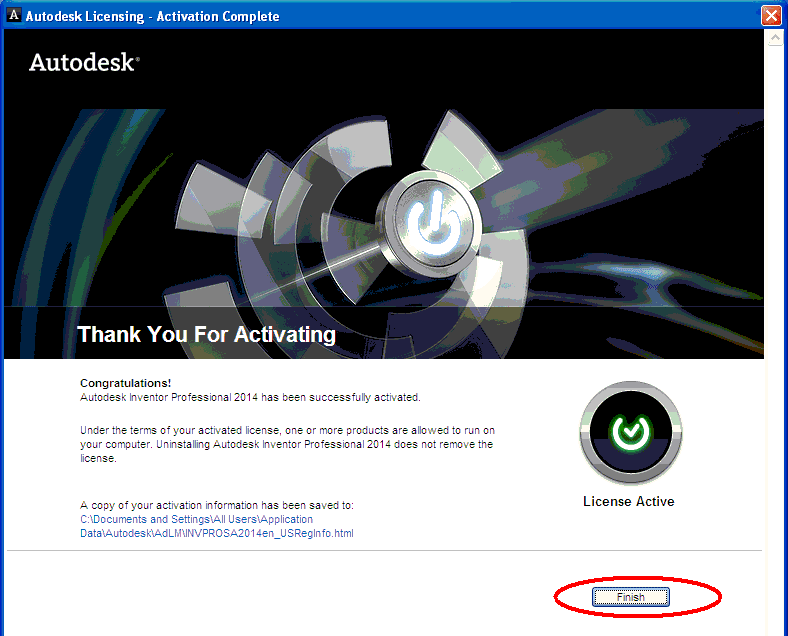Click the 'License Active' label
The width and height of the screenshot is (788, 636).
click(x=629, y=501)
